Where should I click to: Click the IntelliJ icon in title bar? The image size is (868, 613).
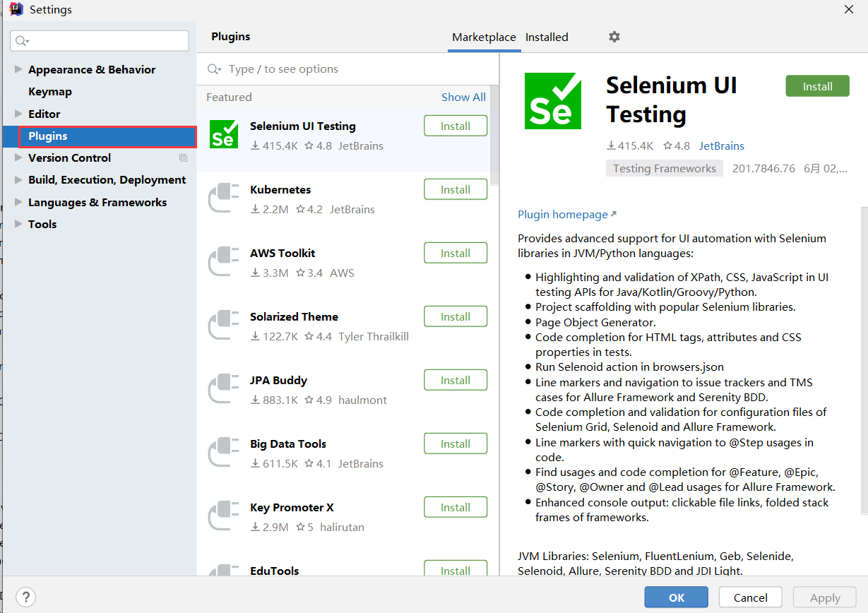pos(16,10)
